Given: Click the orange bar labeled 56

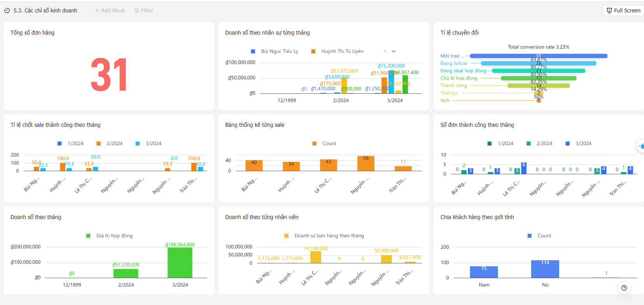Looking at the screenshot, I should coord(366,163).
